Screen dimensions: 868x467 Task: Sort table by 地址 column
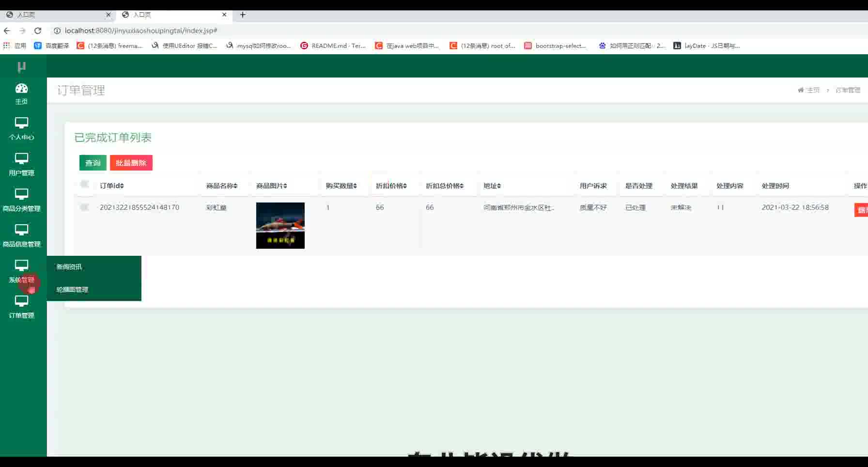(x=492, y=186)
